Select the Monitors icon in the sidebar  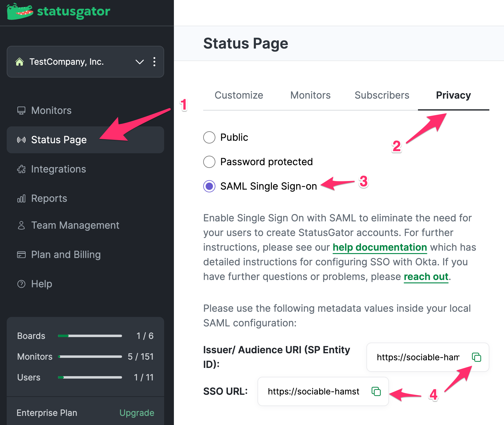coord(21,110)
